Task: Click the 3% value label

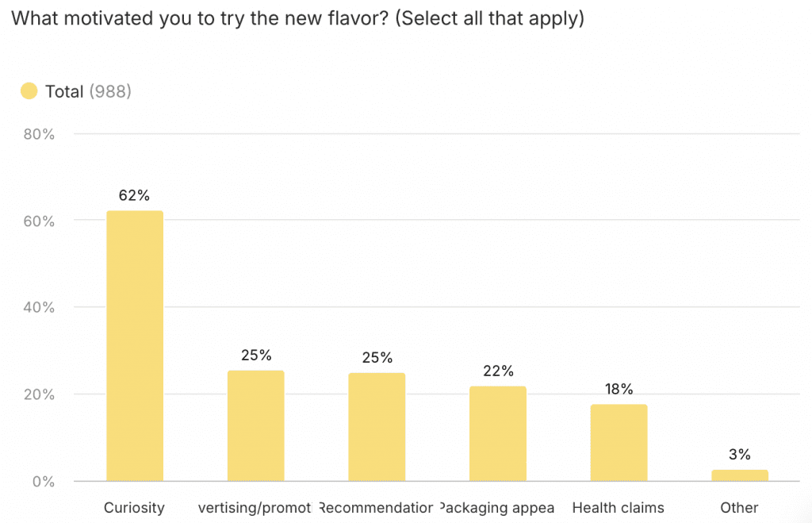Action: [x=740, y=455]
